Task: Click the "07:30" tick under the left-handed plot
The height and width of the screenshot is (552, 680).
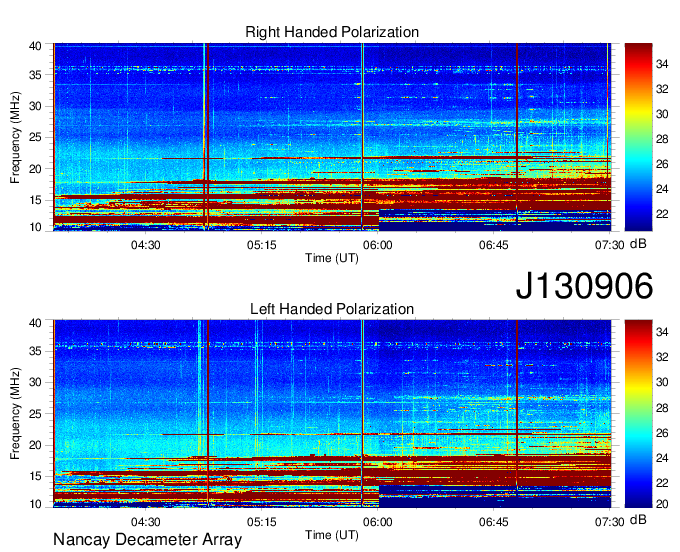Action: [609, 522]
